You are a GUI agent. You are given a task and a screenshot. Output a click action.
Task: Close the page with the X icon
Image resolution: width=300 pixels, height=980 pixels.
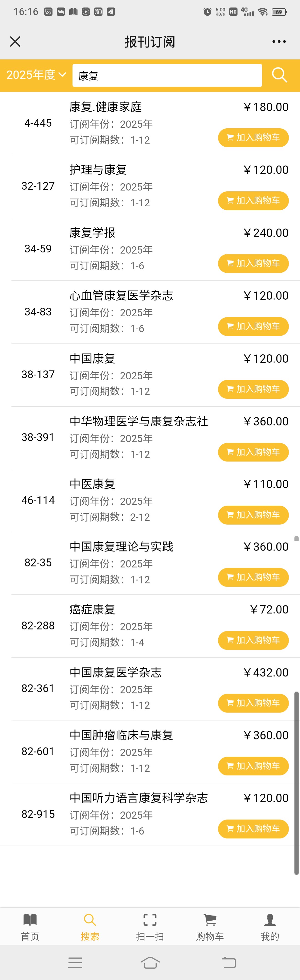pos(15,41)
